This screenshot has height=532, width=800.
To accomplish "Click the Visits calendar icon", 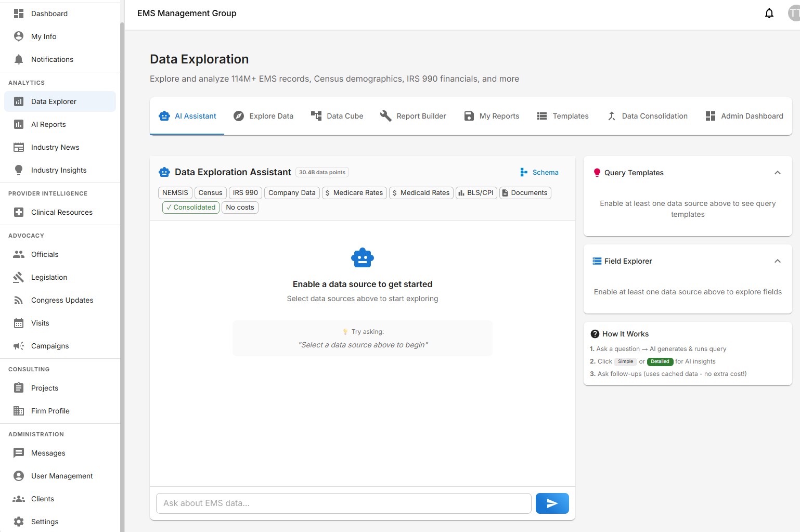I will click(x=19, y=323).
